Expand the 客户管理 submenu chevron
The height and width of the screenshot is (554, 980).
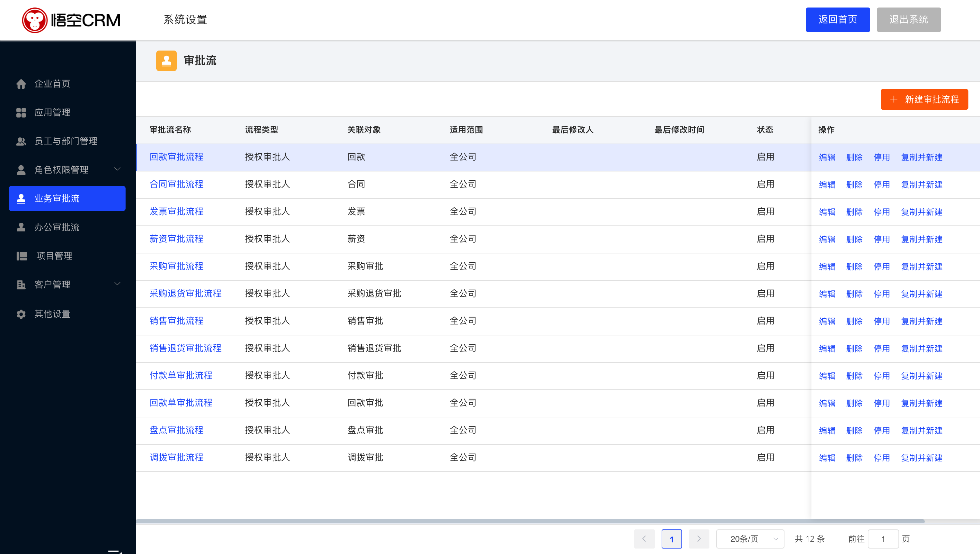[x=117, y=284]
